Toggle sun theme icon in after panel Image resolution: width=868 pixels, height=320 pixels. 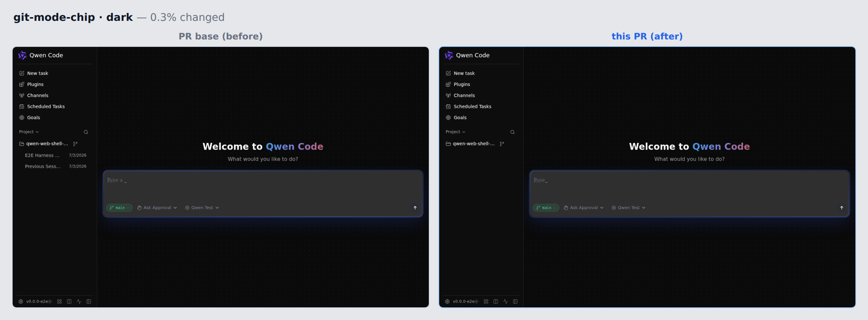477,301
